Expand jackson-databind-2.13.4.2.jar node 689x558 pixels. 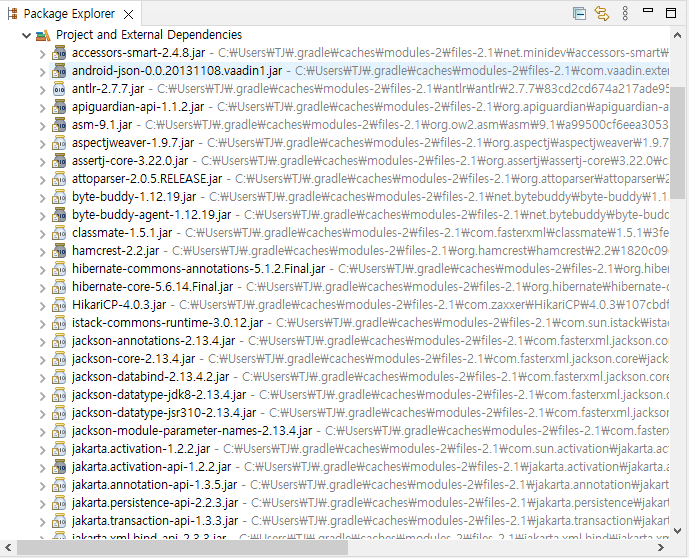coord(43,378)
